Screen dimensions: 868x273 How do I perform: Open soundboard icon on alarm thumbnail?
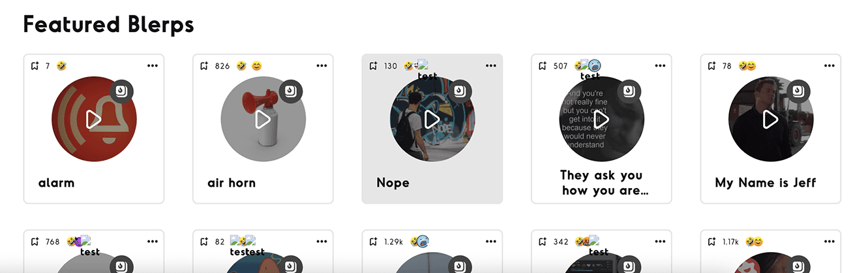[x=122, y=91]
